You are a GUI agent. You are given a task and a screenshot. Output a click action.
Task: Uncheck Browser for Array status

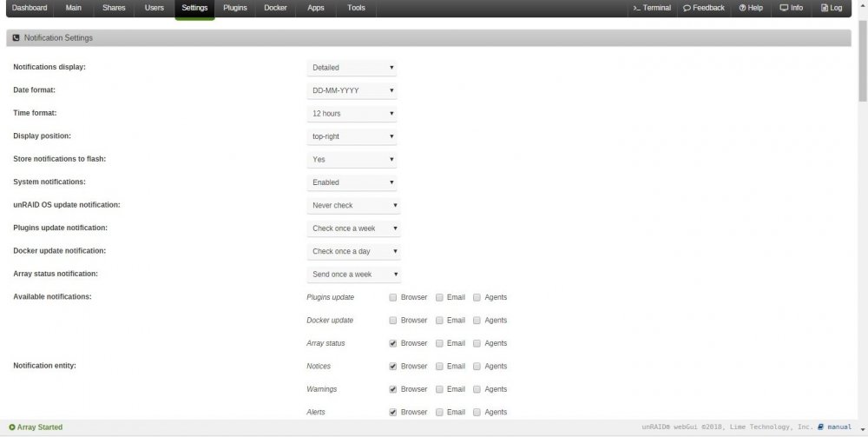click(x=393, y=343)
